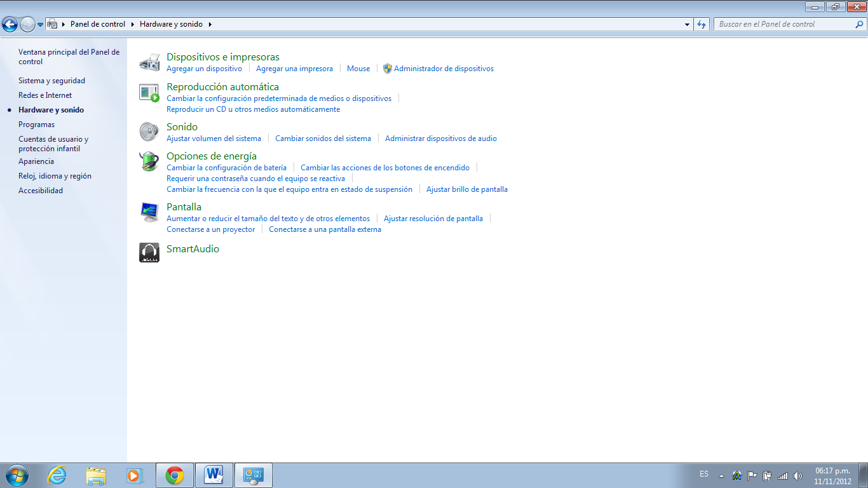
Task: Open Reproducción automática via its icon
Action: pyautogui.click(x=149, y=92)
